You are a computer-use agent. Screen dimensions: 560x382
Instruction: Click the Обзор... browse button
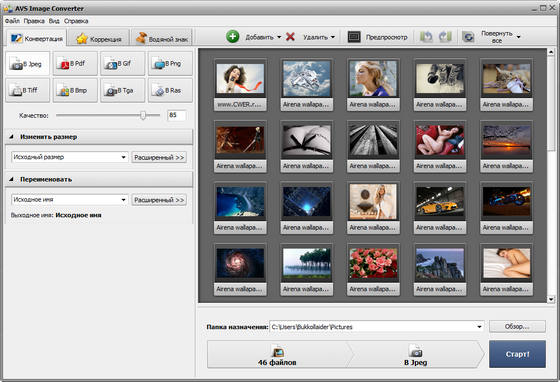pos(517,326)
